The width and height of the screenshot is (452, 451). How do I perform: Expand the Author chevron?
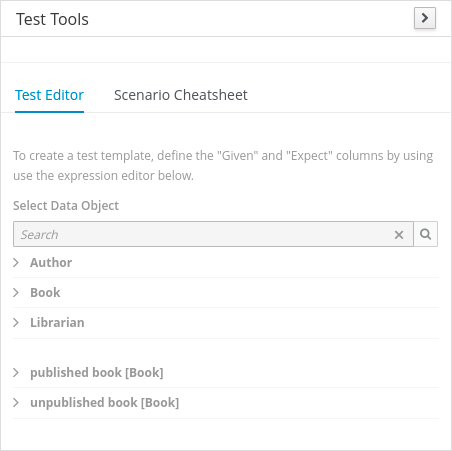(16, 263)
